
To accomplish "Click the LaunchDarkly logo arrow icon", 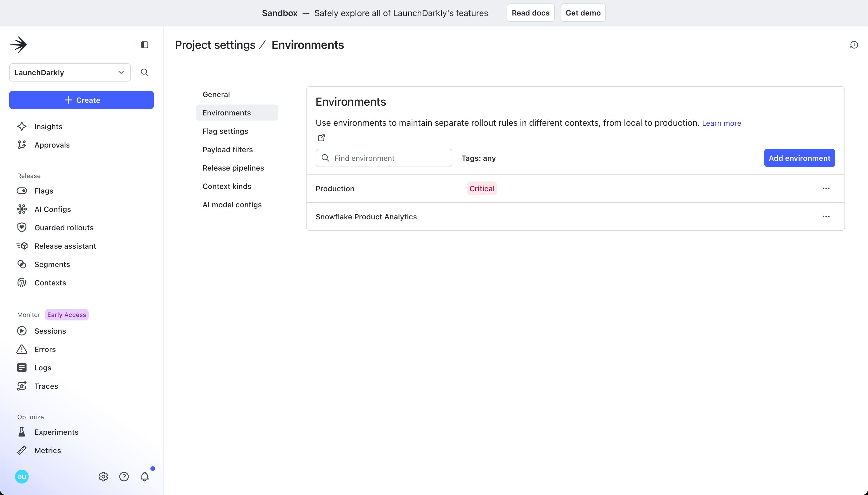I will [18, 45].
